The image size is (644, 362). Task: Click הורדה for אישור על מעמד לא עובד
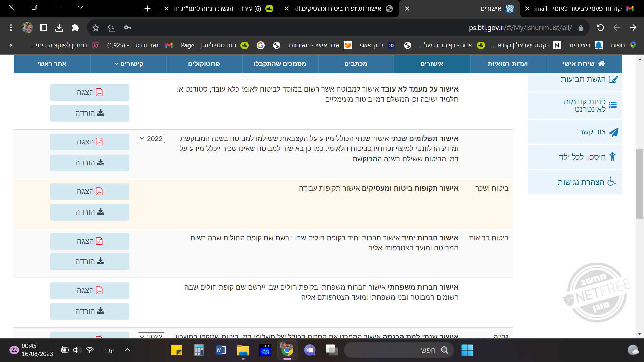[90, 113]
